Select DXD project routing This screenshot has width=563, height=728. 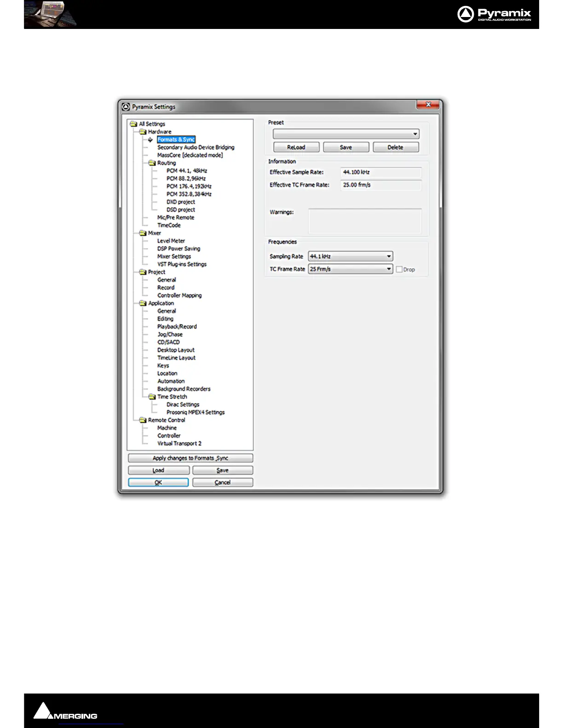tap(181, 202)
